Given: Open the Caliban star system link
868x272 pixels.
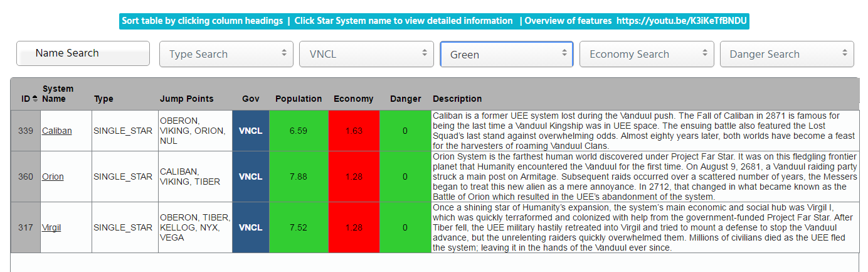Looking at the screenshot, I should point(56,131).
